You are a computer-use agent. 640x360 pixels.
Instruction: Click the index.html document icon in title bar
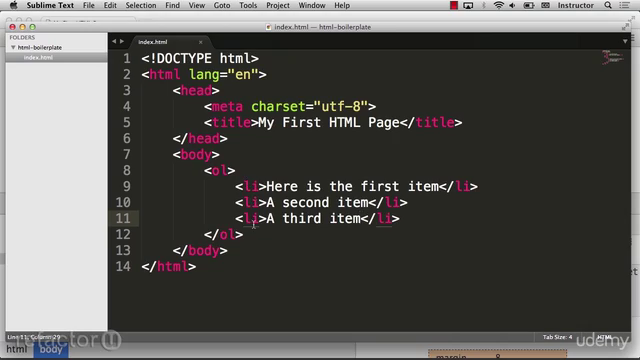(269, 27)
